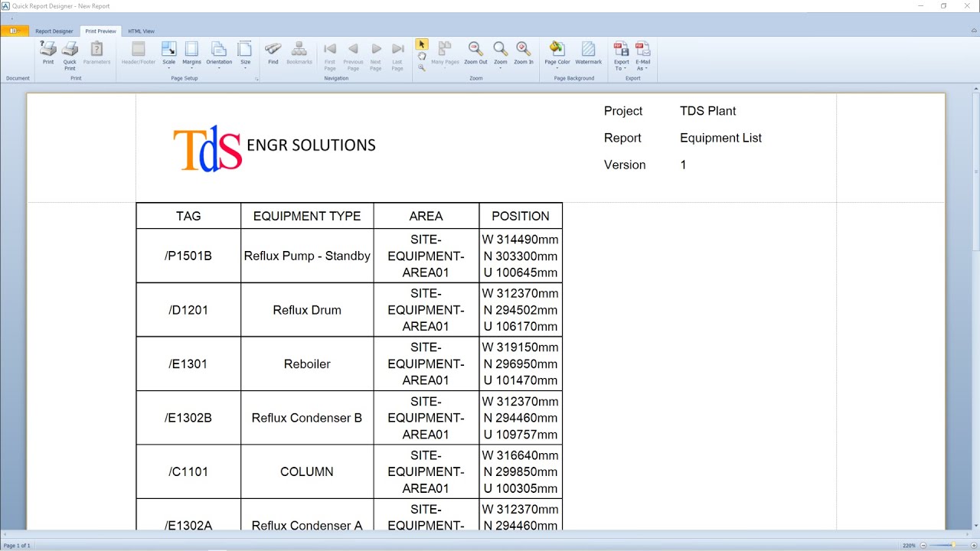Switch to the Report Designer tab

tap(54, 31)
